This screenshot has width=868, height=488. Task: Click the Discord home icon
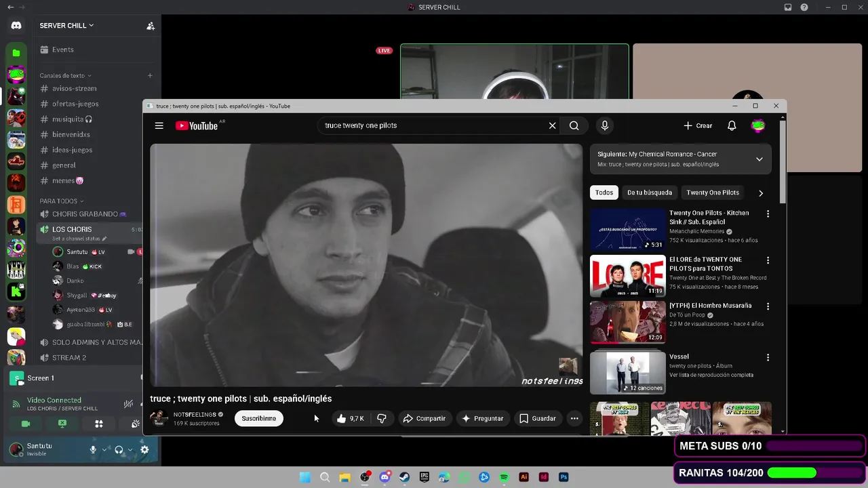[16, 25]
